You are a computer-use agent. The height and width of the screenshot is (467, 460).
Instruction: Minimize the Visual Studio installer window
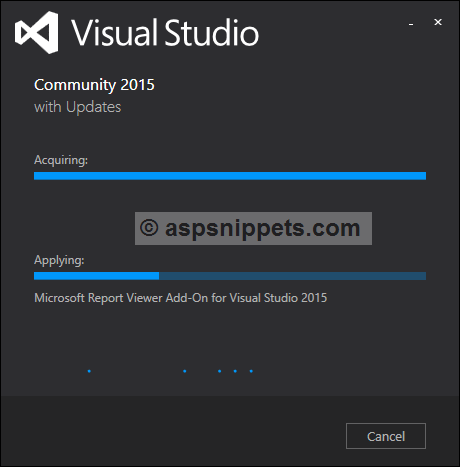pos(411,23)
